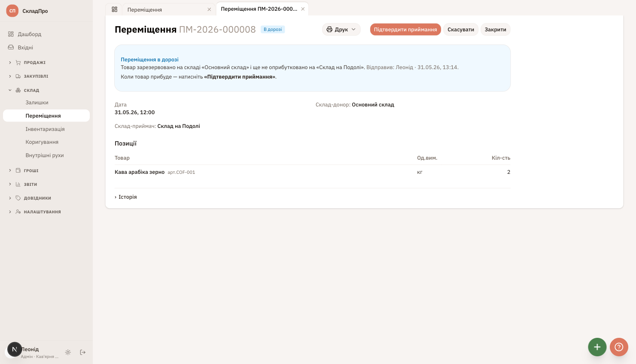Click the grid overview icon before tabs

pyautogui.click(x=114, y=9)
